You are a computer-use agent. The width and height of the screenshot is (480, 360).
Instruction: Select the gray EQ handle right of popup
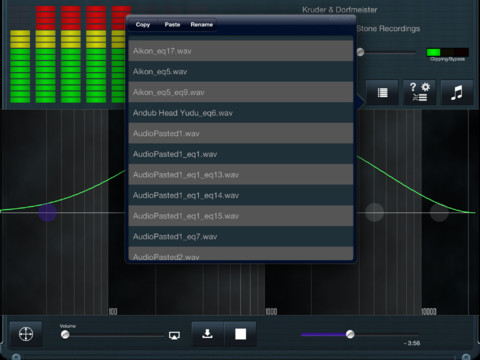[x=375, y=212]
